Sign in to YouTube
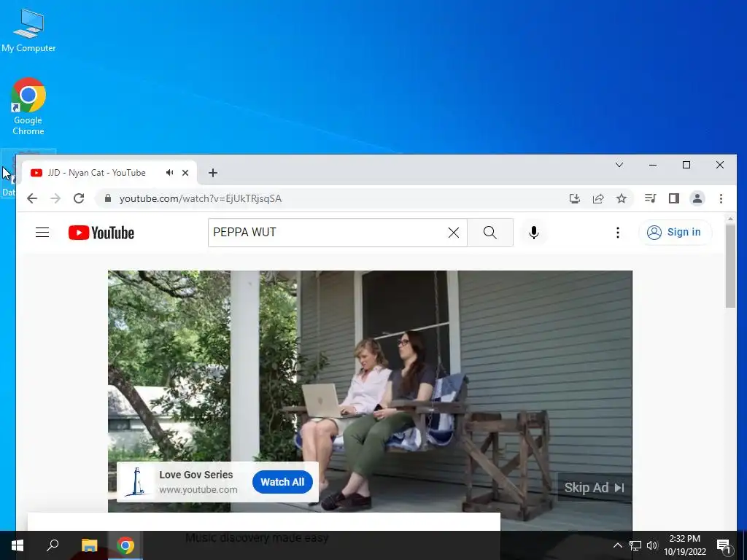Screen dimensions: 747x560 click(675, 232)
